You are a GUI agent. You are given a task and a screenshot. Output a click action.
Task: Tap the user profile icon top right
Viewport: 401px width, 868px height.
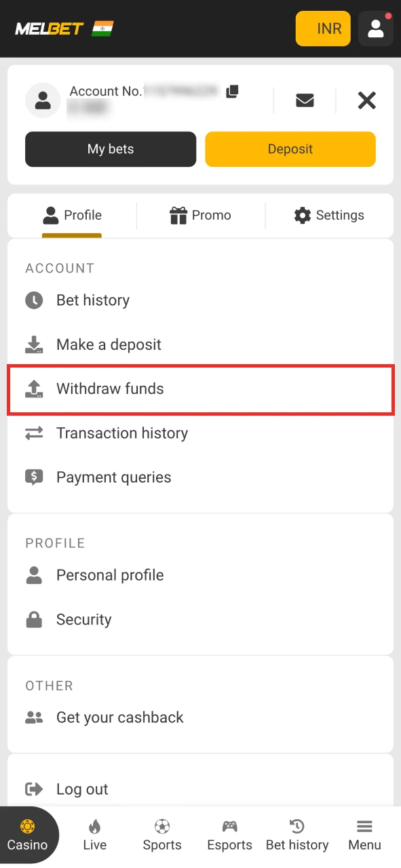click(x=375, y=28)
